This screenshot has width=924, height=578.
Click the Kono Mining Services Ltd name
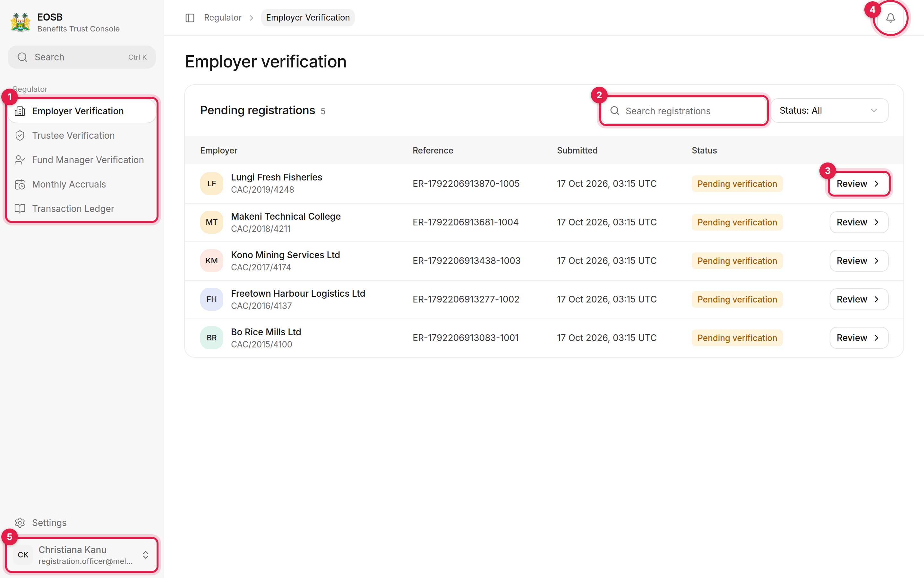click(285, 255)
